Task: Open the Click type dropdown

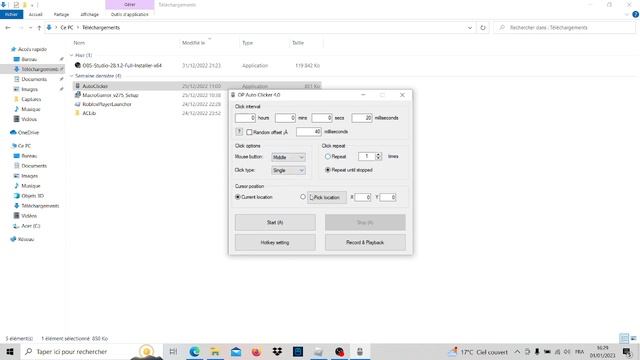Action: point(288,170)
